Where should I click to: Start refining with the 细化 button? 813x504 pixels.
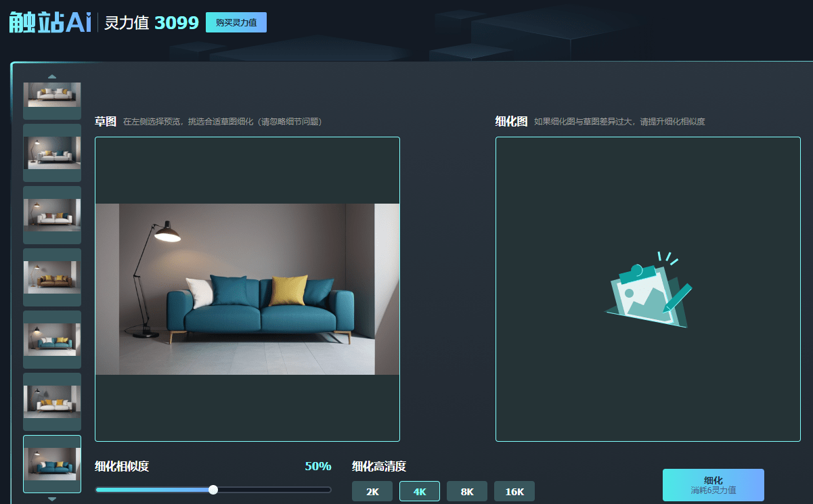tap(713, 485)
